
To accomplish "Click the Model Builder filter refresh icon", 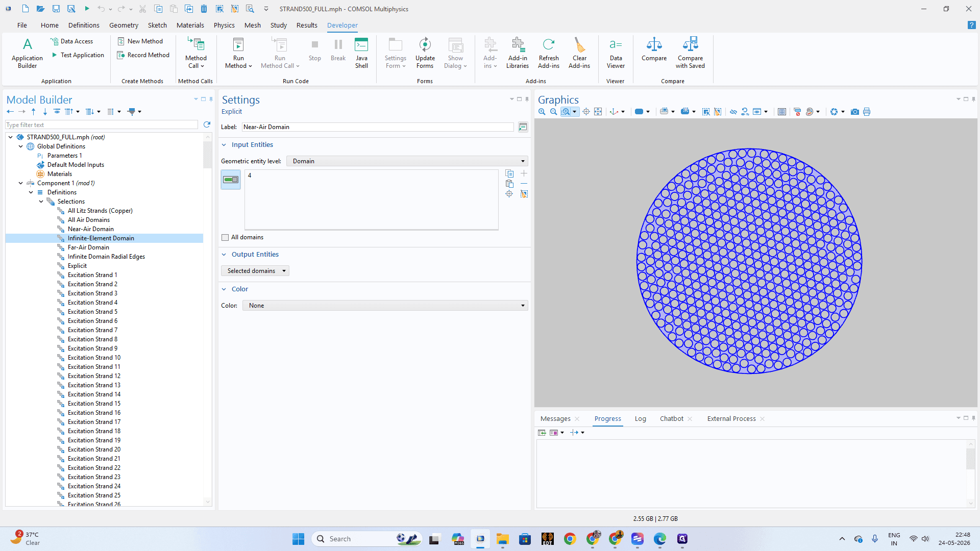I will tap(207, 124).
